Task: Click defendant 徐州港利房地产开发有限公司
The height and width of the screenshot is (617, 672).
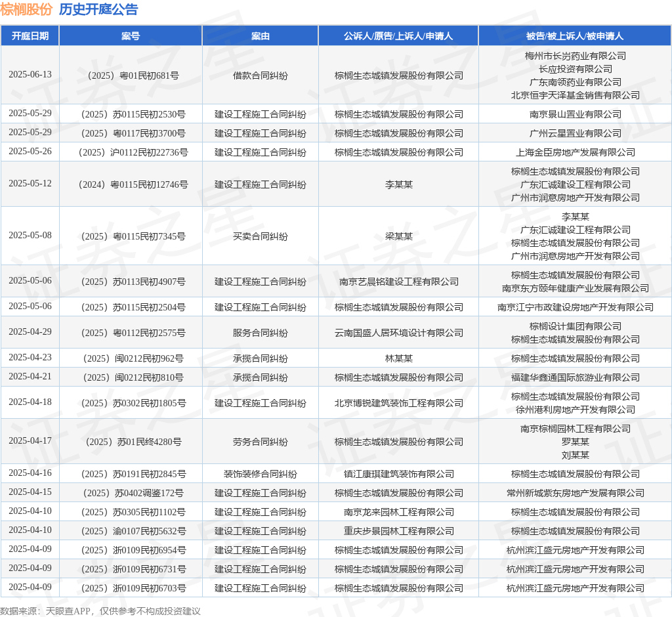Action: pos(575,410)
